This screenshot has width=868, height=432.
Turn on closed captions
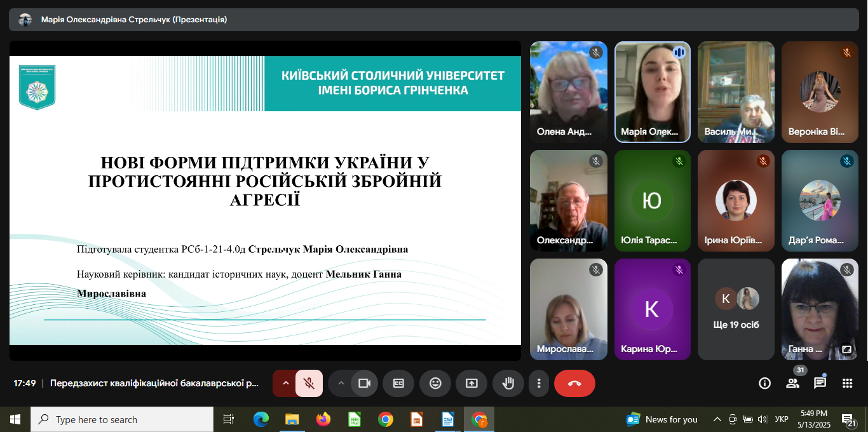click(x=398, y=384)
